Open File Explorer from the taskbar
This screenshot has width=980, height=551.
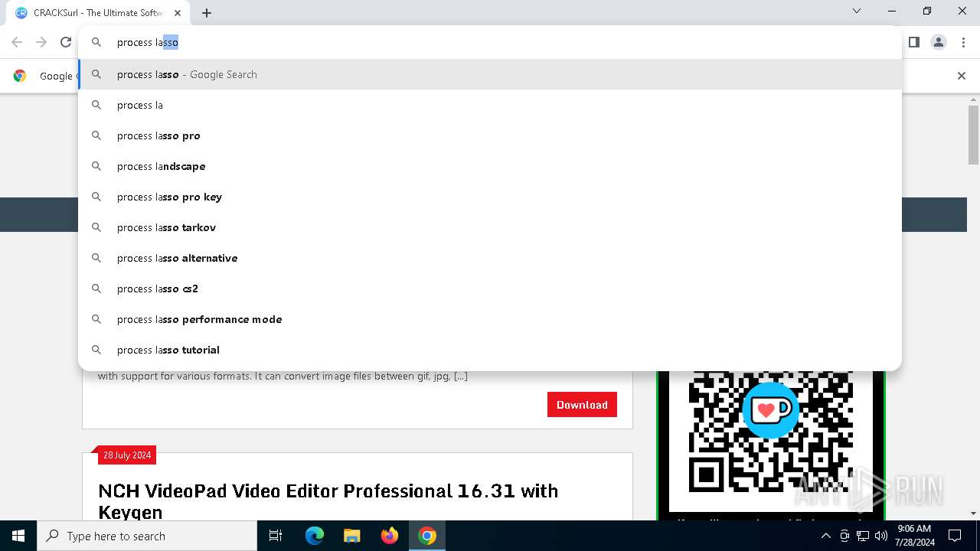(x=351, y=536)
